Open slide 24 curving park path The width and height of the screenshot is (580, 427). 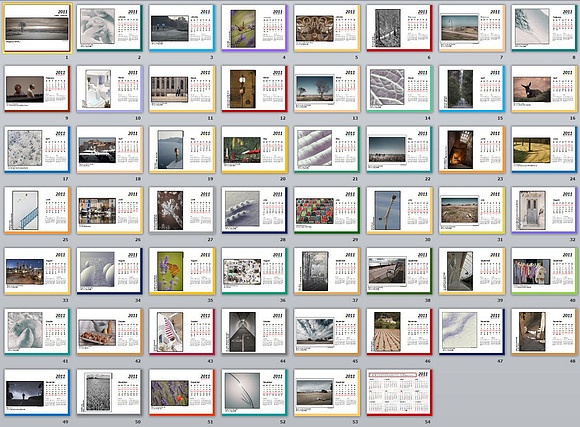click(544, 149)
